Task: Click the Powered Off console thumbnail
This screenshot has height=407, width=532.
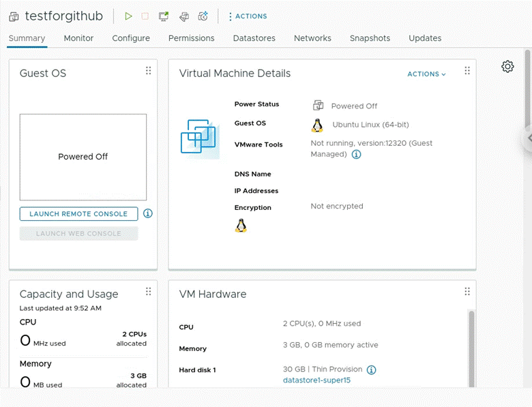Action: coord(83,157)
